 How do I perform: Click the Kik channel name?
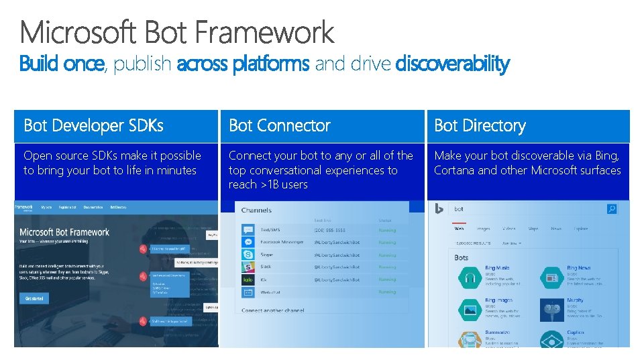[263, 280]
